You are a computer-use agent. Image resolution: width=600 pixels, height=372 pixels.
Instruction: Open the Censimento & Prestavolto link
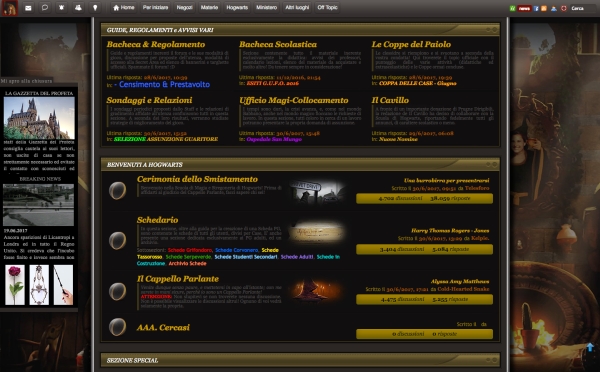click(164, 85)
